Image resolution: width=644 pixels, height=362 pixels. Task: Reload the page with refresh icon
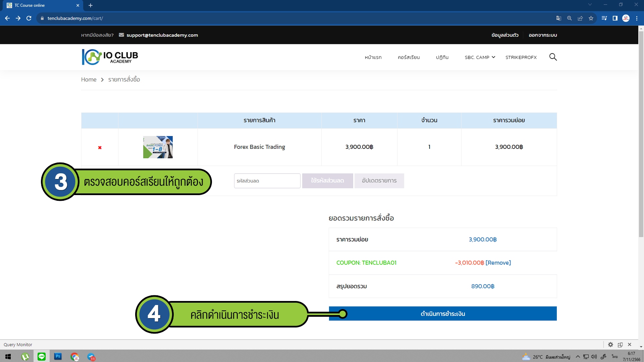(29, 18)
